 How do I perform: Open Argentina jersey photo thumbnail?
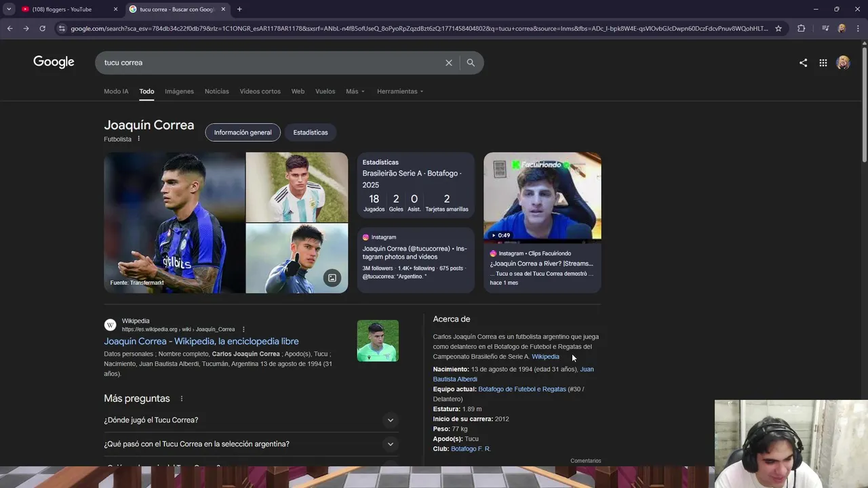[297, 187]
